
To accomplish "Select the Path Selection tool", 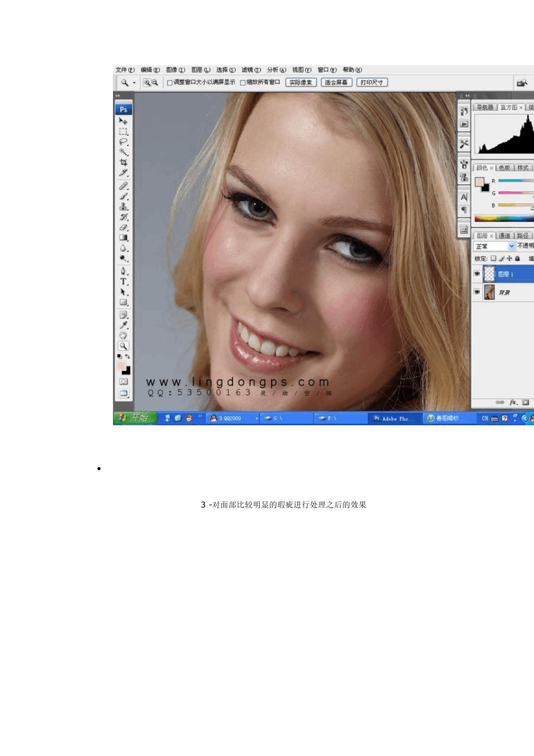I will (123, 292).
